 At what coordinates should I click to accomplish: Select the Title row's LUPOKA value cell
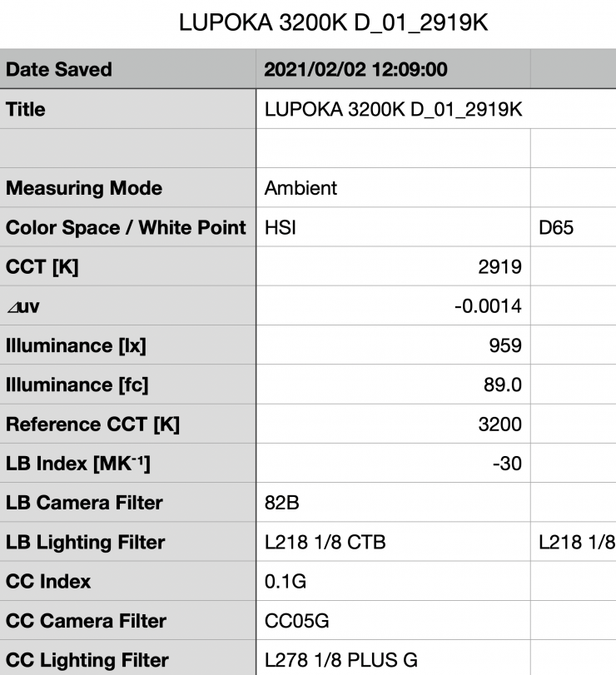pos(393,109)
